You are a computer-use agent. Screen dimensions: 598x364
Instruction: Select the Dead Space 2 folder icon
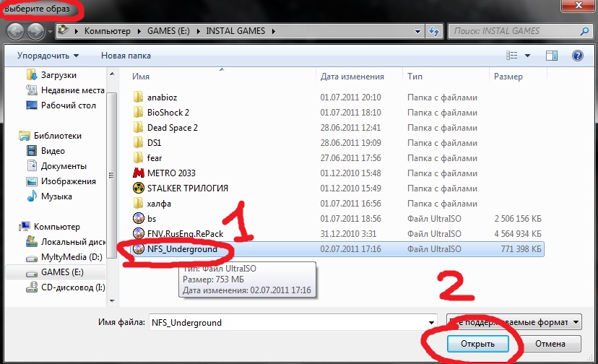pyautogui.click(x=138, y=128)
